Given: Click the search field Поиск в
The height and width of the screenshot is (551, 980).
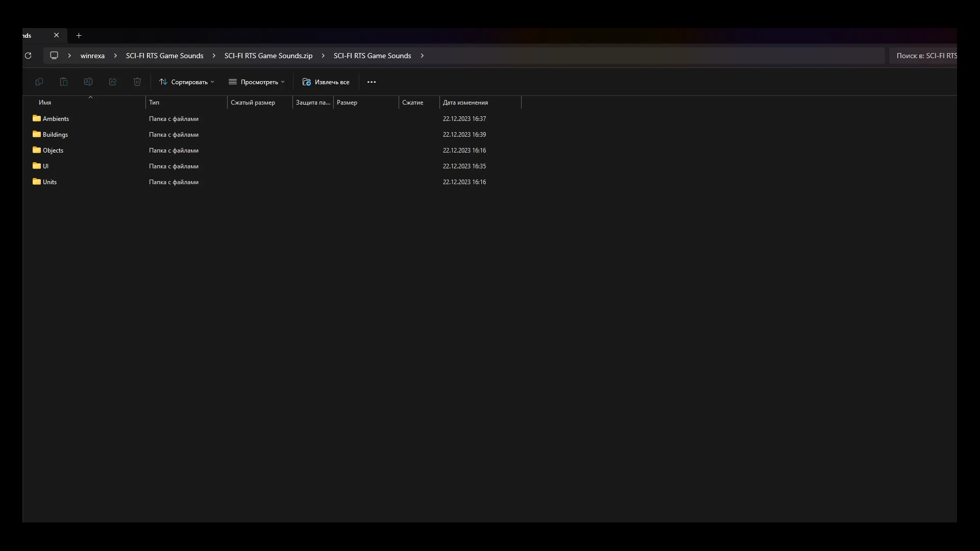Looking at the screenshot, I should tap(923, 56).
